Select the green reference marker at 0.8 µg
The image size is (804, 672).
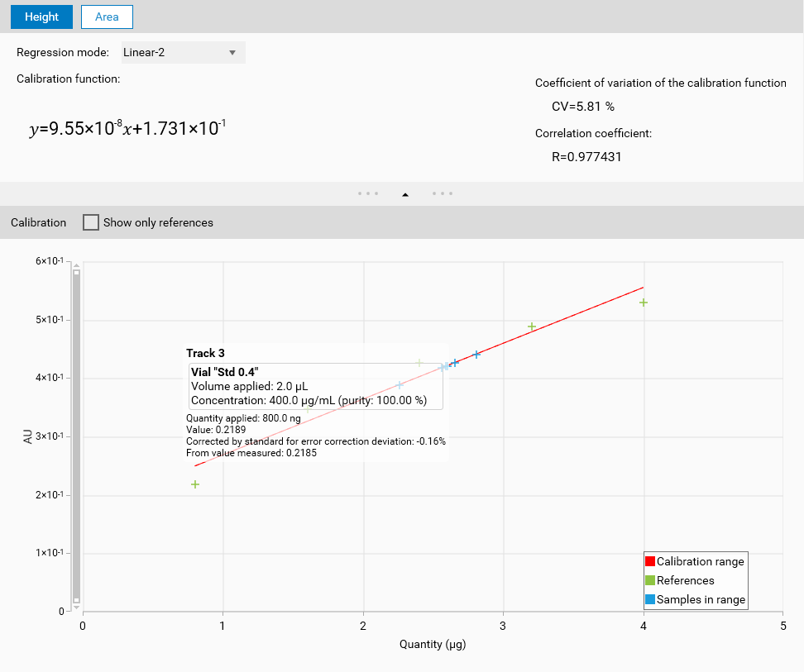click(x=195, y=484)
